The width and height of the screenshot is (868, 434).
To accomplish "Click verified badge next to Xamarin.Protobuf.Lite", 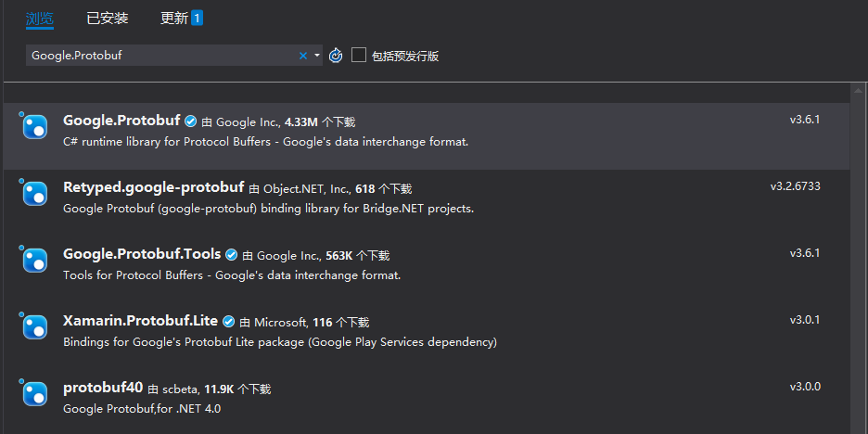I will 229,321.
